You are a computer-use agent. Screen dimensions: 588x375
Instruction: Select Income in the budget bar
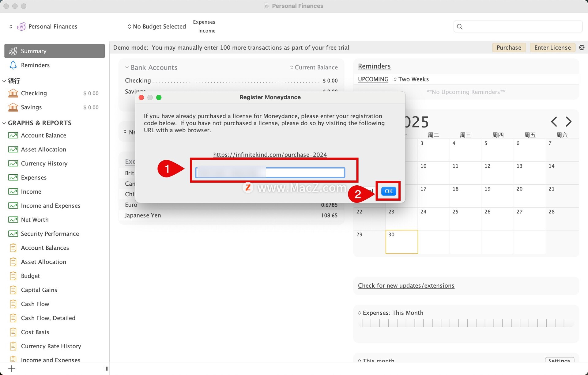pos(207,31)
